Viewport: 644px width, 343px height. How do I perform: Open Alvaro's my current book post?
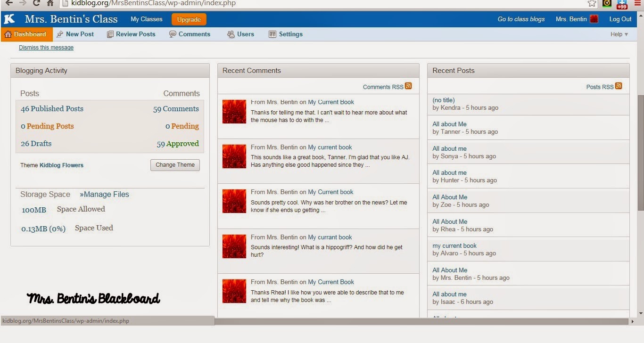454,245
